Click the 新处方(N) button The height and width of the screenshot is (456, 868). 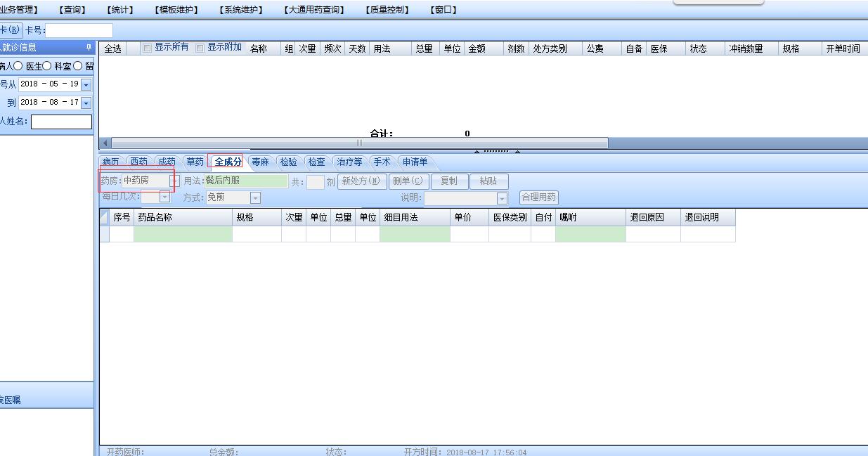click(x=362, y=181)
